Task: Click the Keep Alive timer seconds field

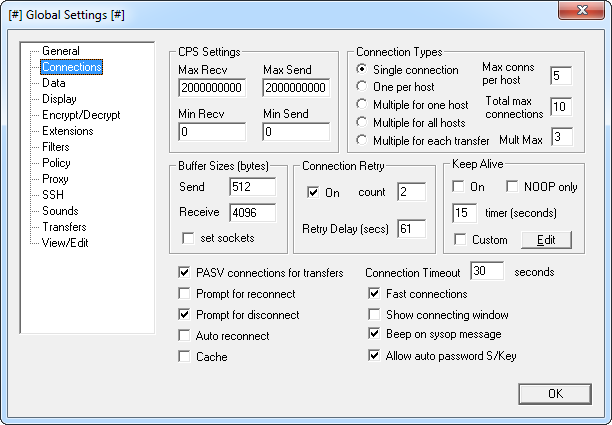Action: [x=464, y=213]
